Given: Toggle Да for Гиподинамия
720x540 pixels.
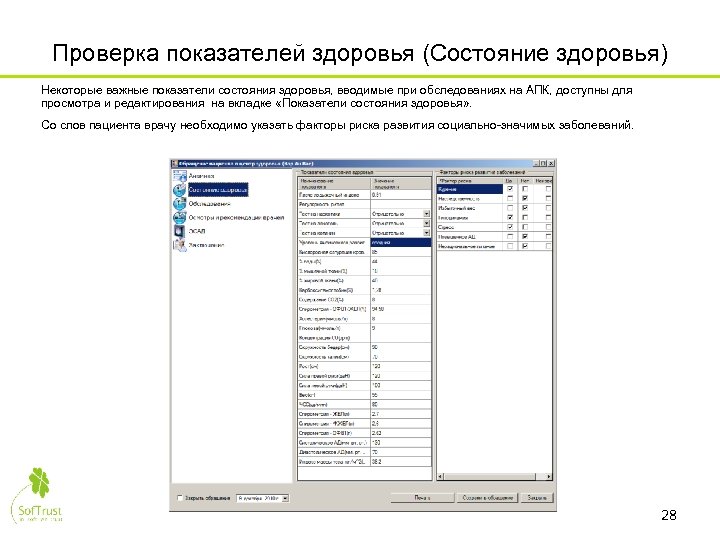Looking at the screenshot, I should 510,218.
